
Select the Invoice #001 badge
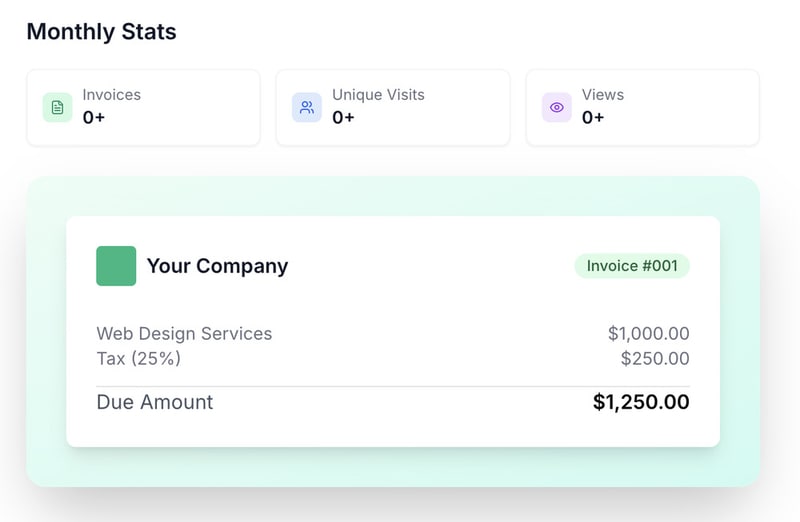(632, 266)
